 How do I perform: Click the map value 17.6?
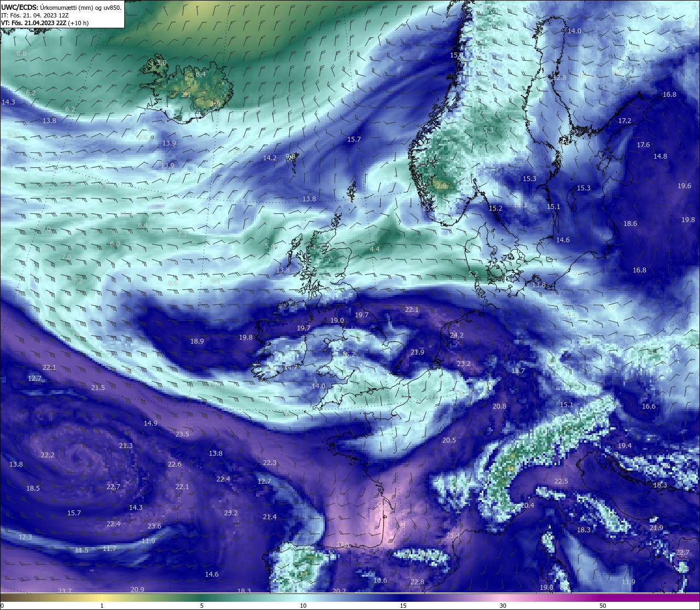pos(643,145)
